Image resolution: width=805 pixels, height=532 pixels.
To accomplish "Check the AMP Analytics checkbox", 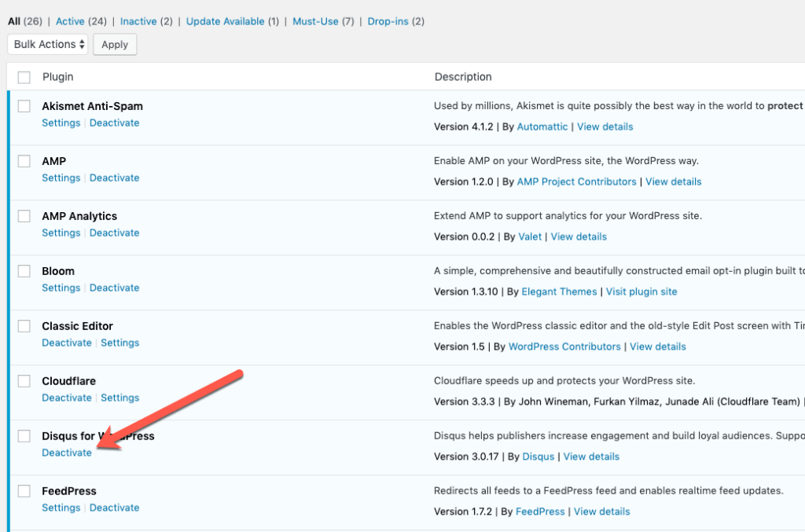I will 24,216.
